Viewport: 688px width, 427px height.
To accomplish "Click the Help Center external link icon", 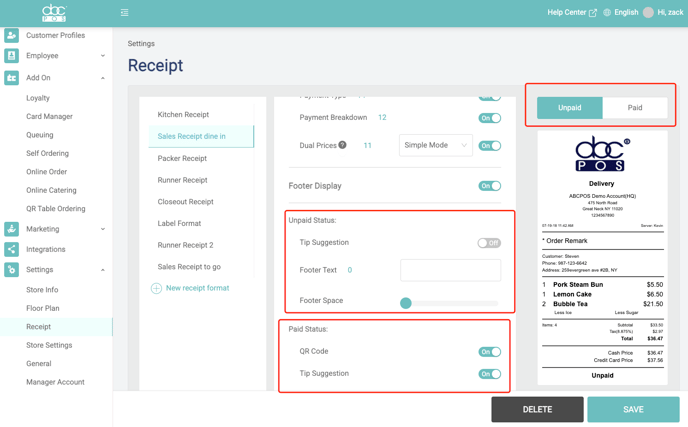I will [593, 13].
